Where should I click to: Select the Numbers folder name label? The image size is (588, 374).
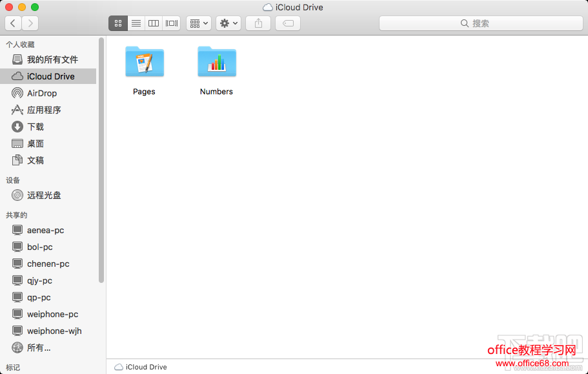click(x=216, y=92)
